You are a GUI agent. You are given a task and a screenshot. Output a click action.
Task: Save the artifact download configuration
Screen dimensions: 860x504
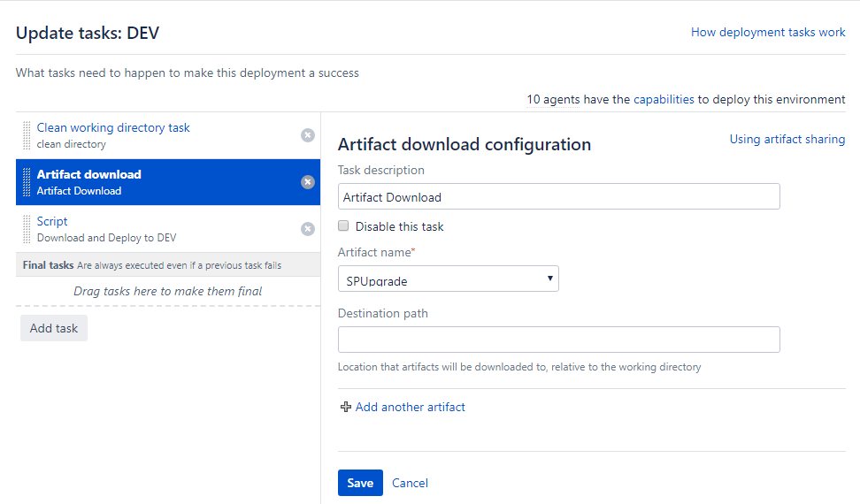(360, 483)
